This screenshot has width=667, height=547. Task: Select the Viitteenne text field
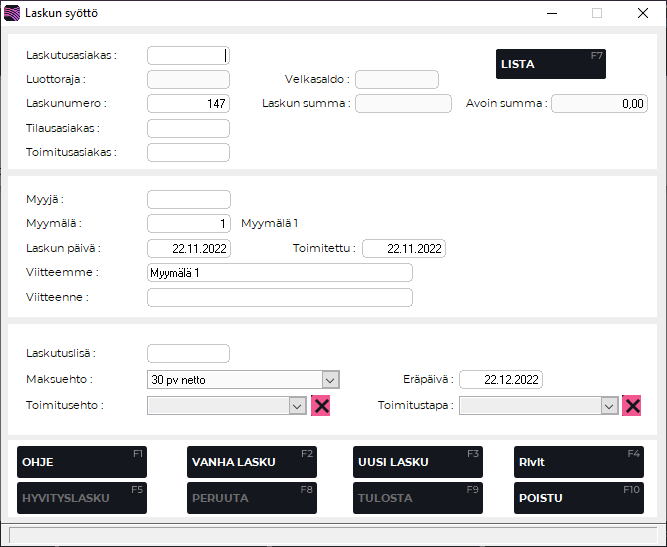(279, 297)
